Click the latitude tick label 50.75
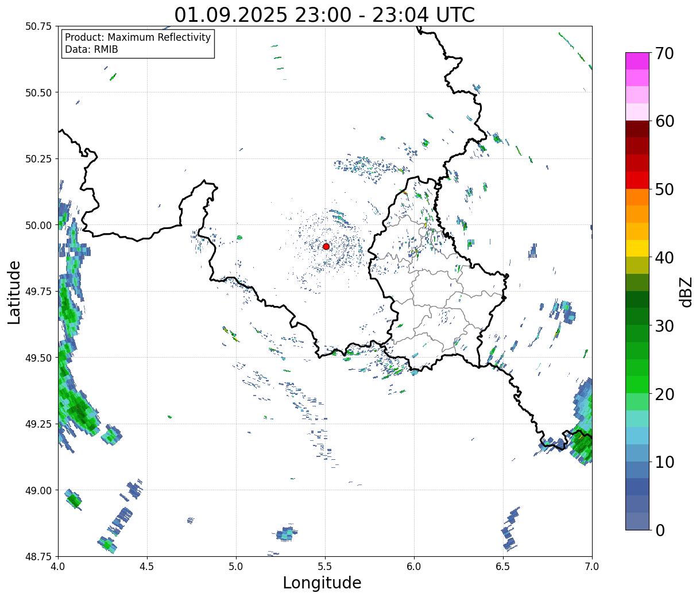 coord(39,26)
